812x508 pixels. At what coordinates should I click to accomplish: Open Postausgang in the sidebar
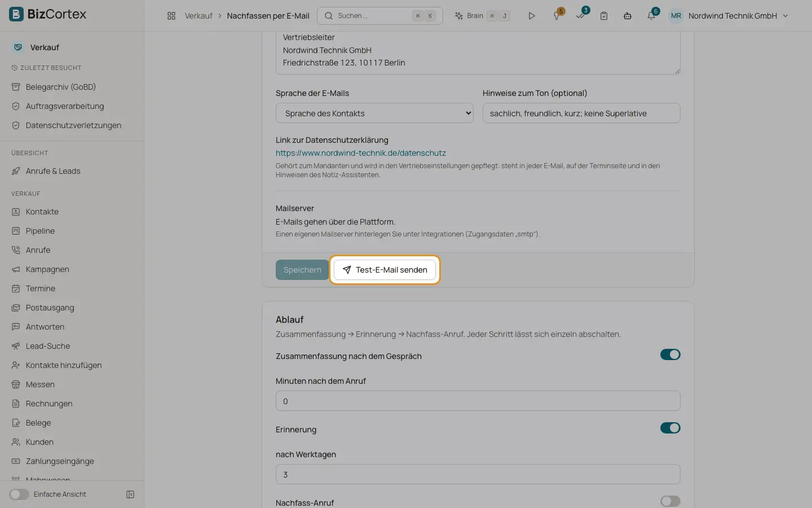(x=50, y=308)
